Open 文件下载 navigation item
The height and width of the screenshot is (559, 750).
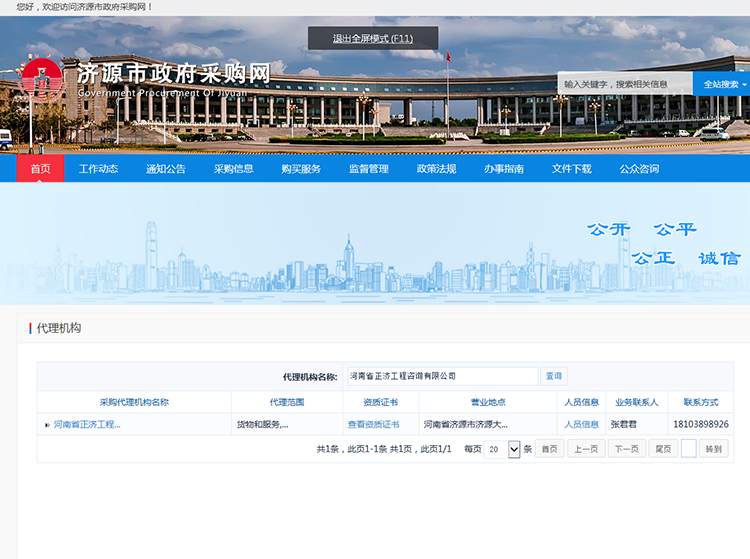(x=571, y=169)
